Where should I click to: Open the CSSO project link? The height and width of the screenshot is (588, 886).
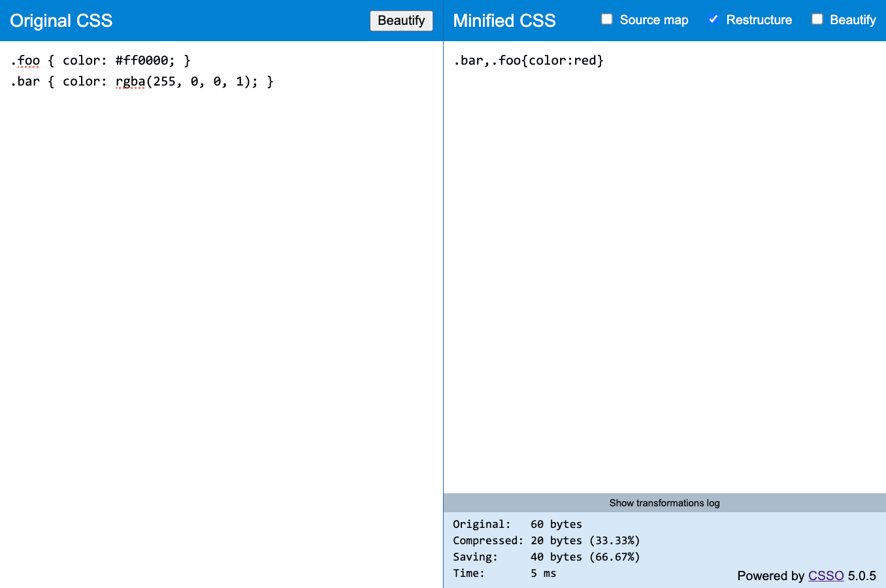tap(826, 576)
